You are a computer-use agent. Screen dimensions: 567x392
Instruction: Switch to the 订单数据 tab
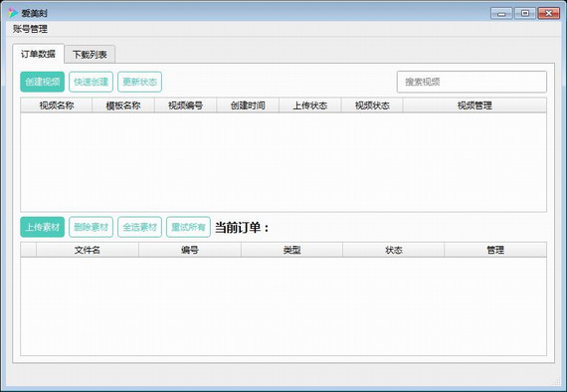click(39, 55)
